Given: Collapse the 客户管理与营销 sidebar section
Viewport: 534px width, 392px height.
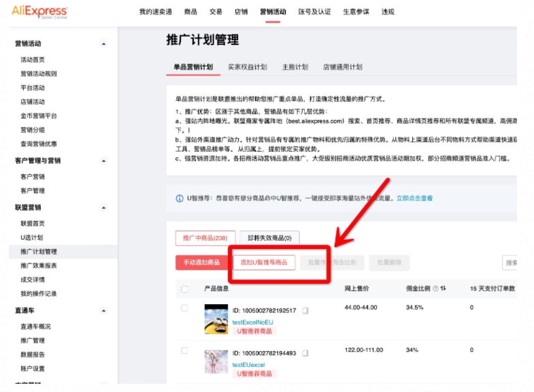Looking at the screenshot, I should (x=103, y=161).
